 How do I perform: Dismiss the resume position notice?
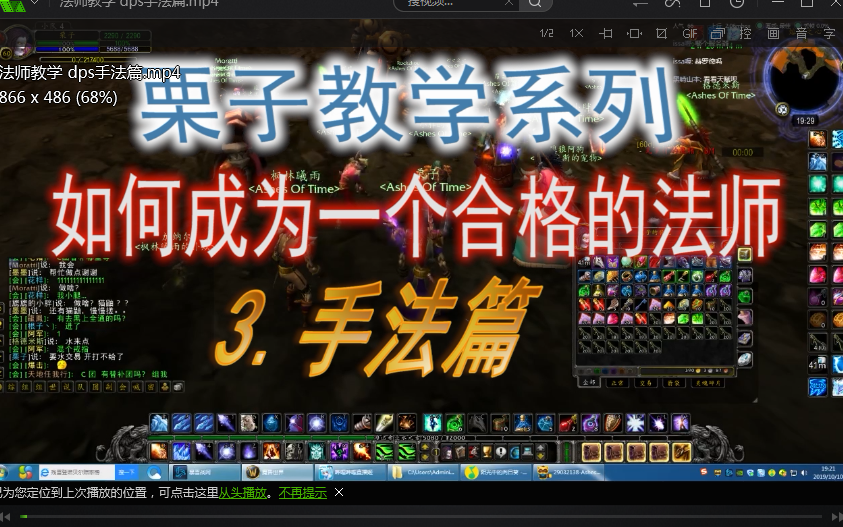pos(339,492)
